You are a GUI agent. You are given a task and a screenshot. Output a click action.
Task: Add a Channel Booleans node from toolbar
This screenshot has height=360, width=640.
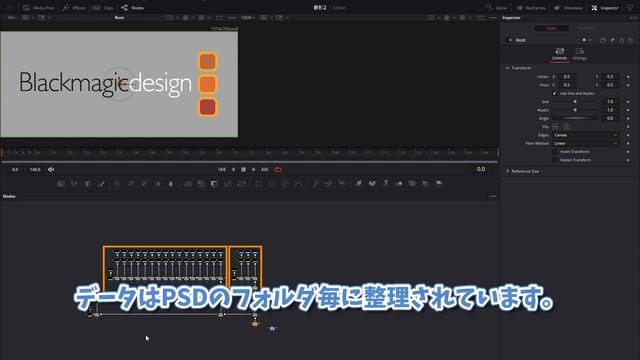pyautogui.click(x=201, y=184)
